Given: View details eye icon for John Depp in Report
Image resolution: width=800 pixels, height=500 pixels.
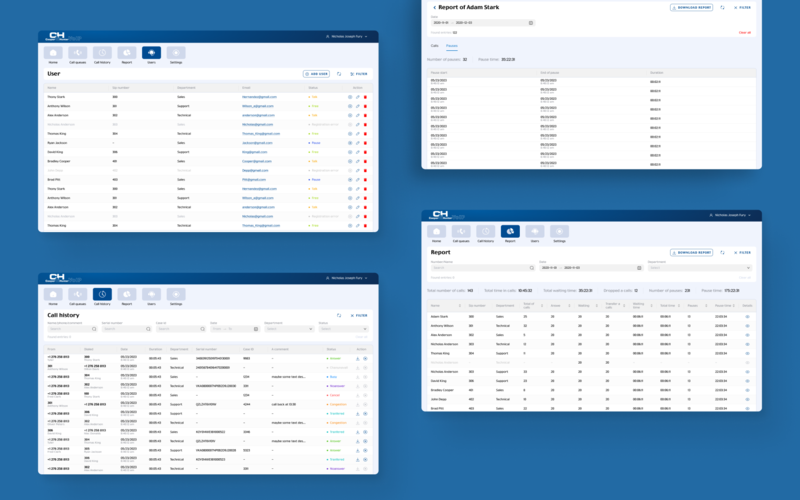Looking at the screenshot, I should (747, 399).
